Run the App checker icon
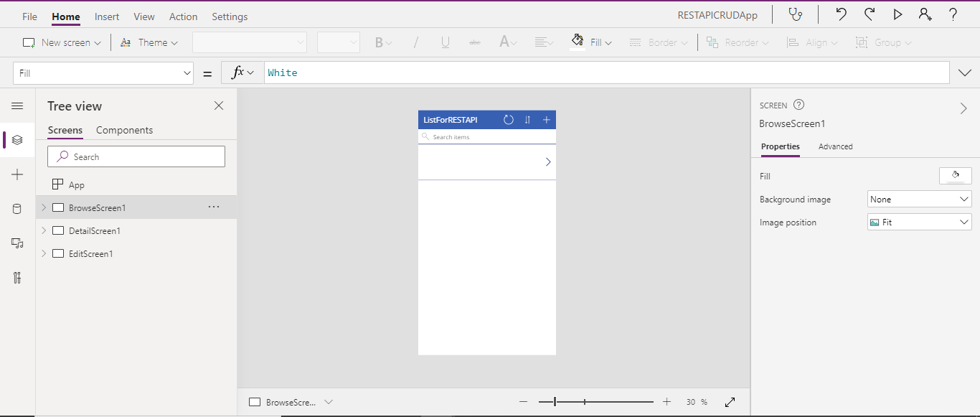The height and width of the screenshot is (417, 980). click(x=796, y=14)
